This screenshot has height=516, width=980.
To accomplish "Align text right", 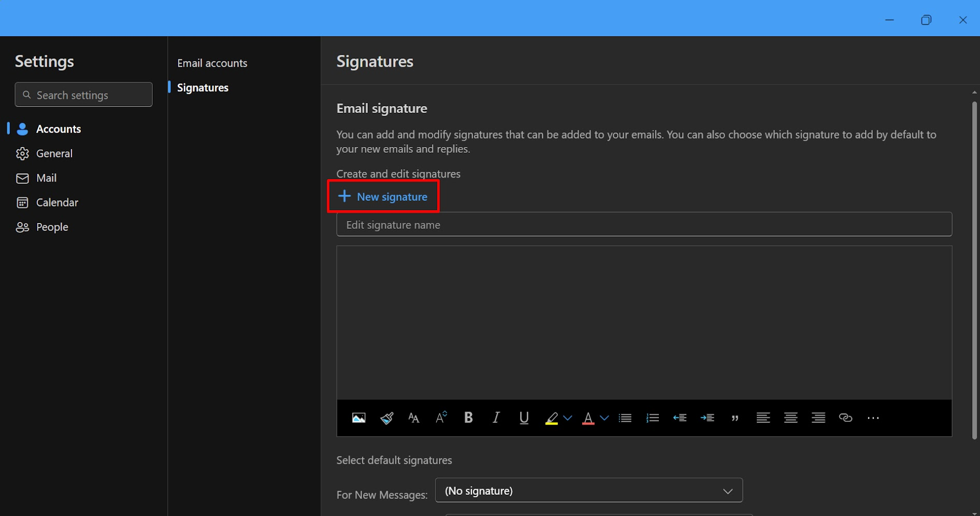I will pos(818,418).
